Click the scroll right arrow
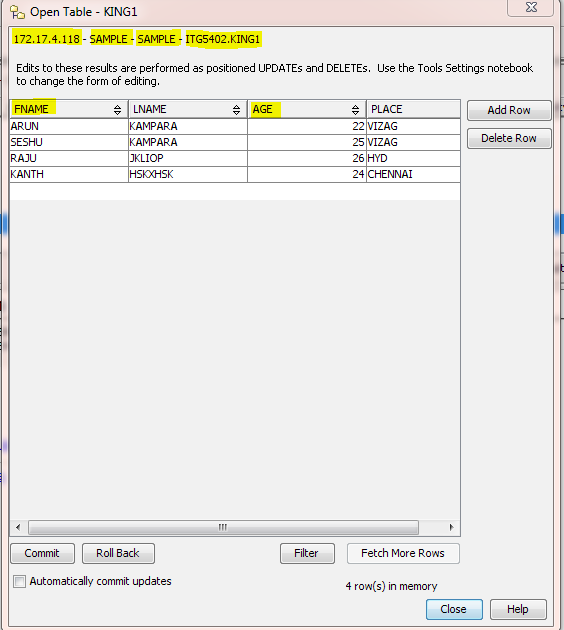Image resolution: width=564 pixels, height=630 pixels. (x=451, y=527)
